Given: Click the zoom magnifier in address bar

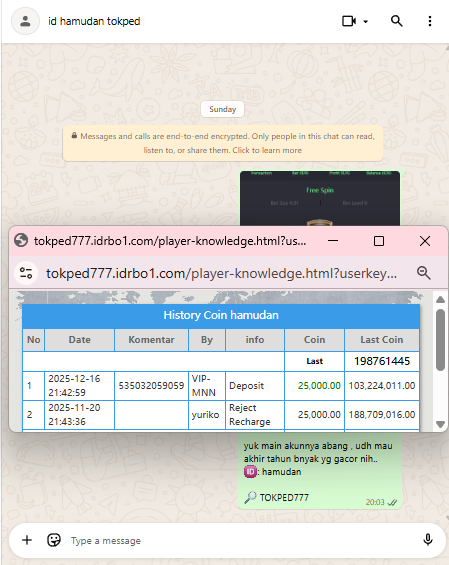Looking at the screenshot, I should [x=424, y=273].
